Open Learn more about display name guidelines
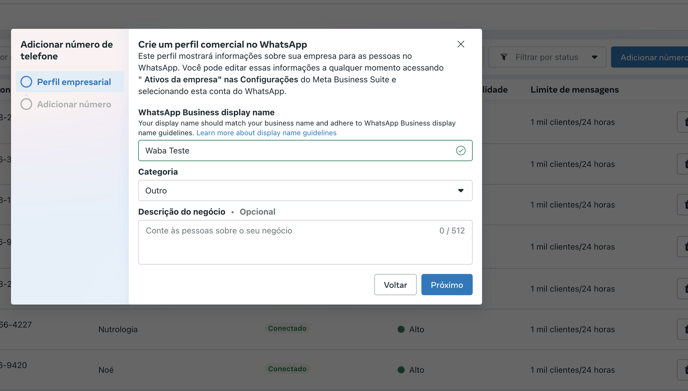Viewport: 688px width, 391px height. (266, 133)
